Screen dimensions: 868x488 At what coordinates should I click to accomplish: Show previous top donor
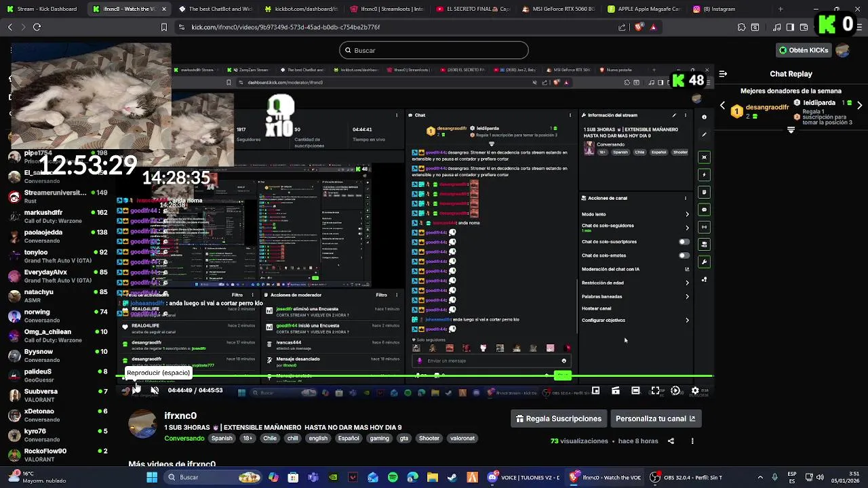pos(723,106)
